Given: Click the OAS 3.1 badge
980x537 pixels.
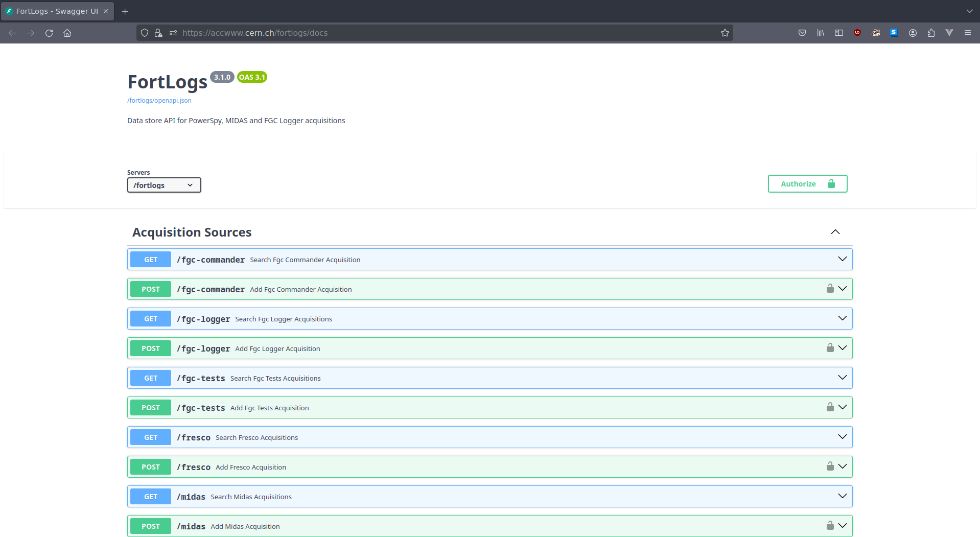Looking at the screenshot, I should coord(252,77).
